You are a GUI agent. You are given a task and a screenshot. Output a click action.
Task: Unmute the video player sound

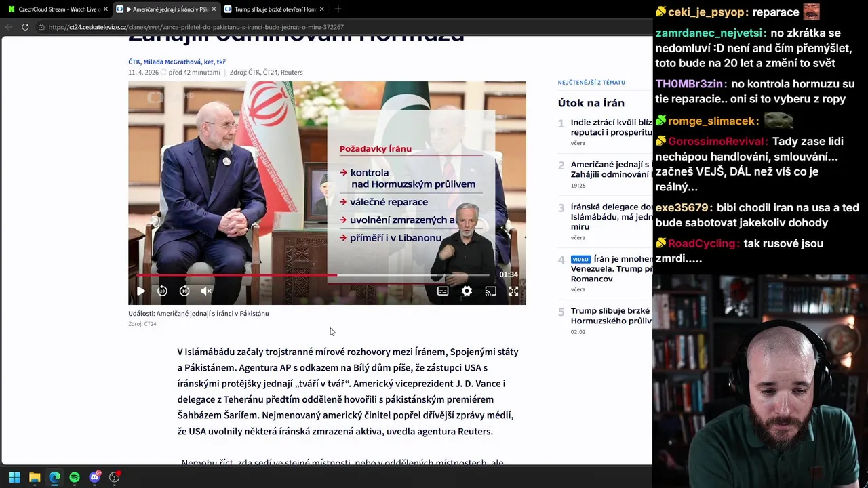(x=207, y=291)
